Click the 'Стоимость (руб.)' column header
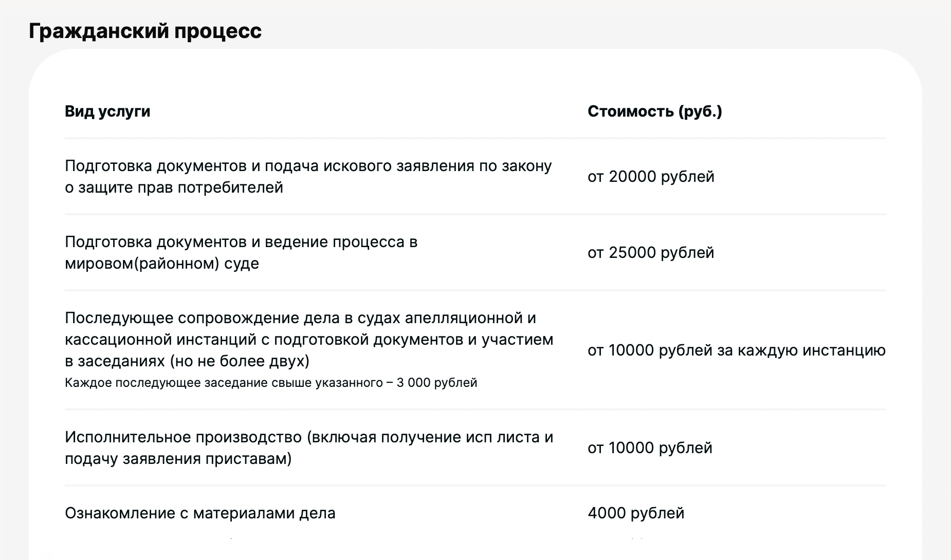This screenshot has height=560, width=951. point(655,111)
